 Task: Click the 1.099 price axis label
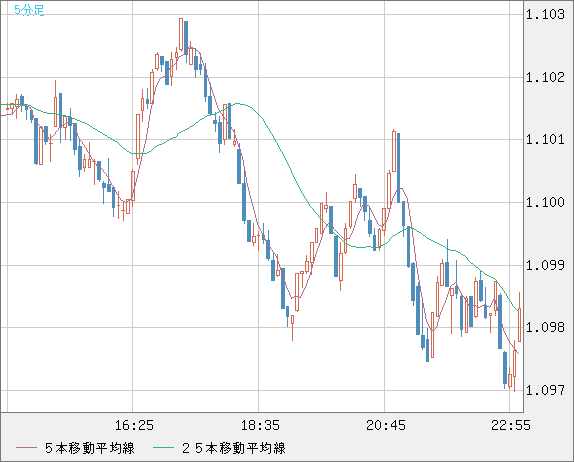[545, 265]
